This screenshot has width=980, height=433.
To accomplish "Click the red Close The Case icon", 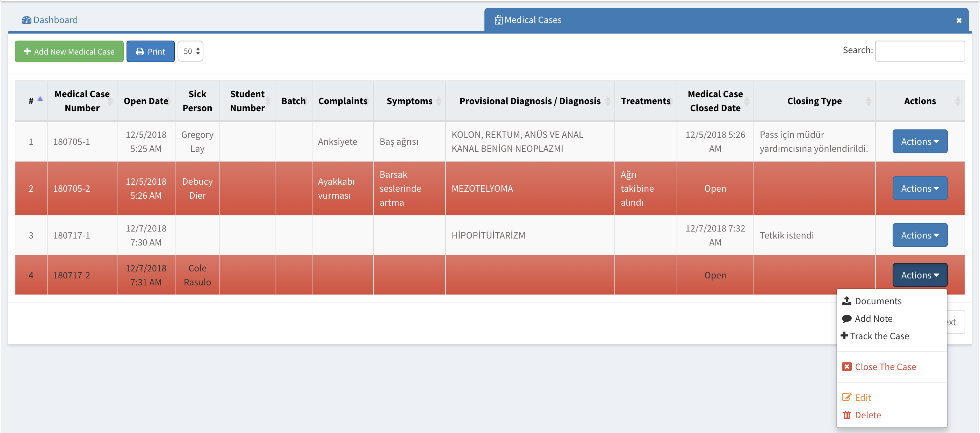I will 846,366.
